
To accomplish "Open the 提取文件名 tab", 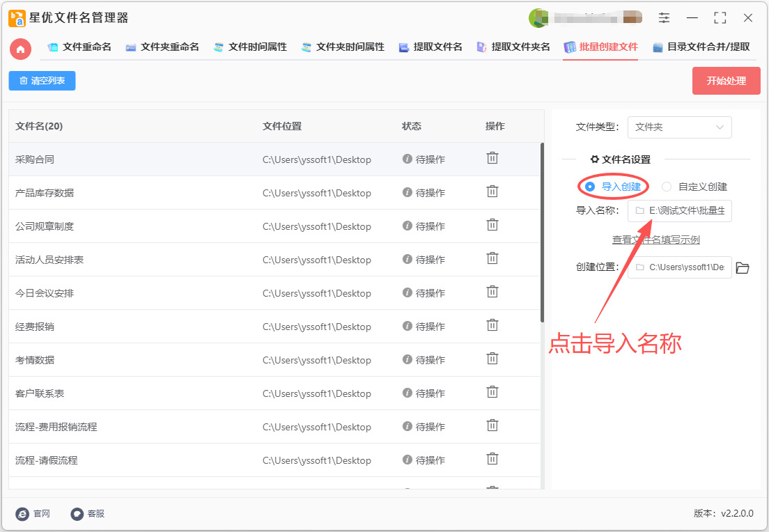I will (430, 47).
